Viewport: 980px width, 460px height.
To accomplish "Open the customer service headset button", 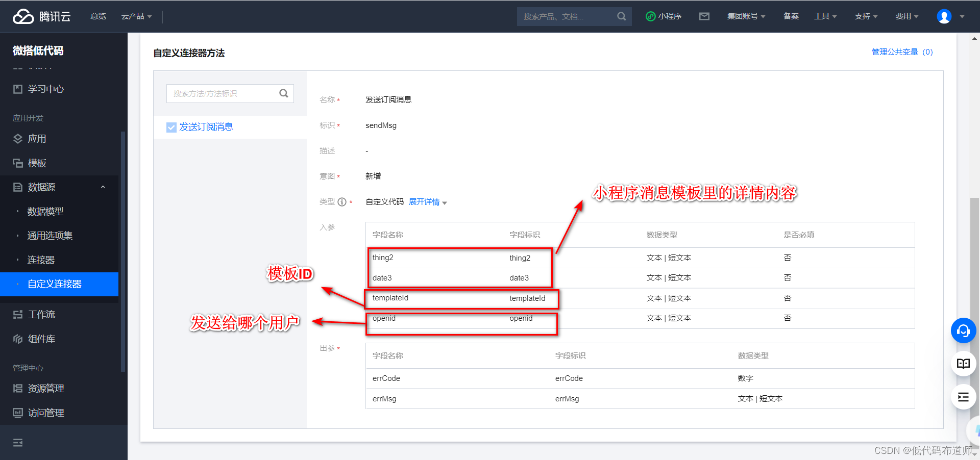I will (963, 330).
